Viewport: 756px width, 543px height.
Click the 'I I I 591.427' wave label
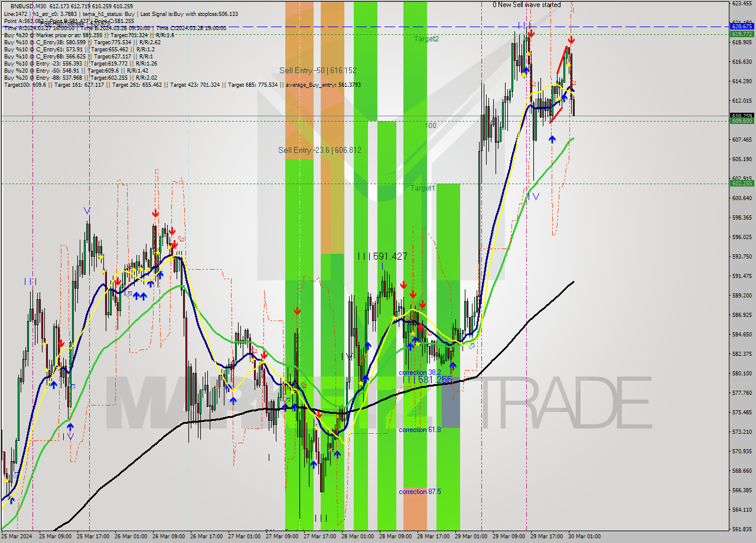pos(382,256)
